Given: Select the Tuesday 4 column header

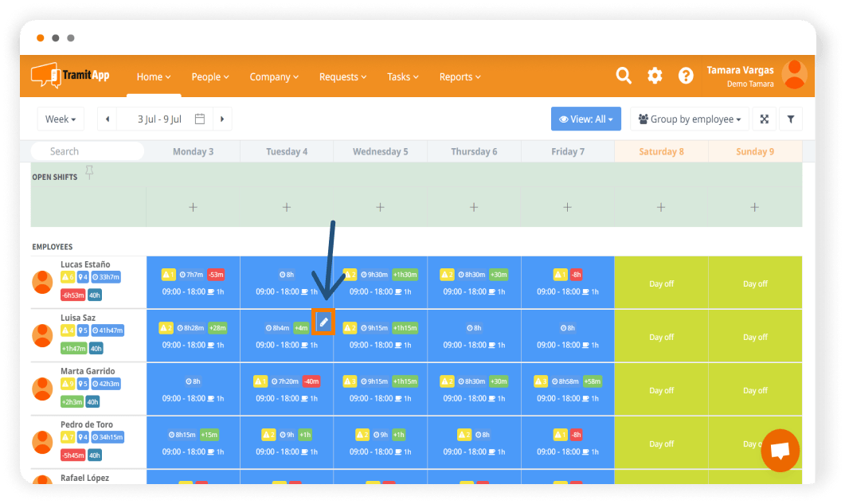Looking at the screenshot, I should click(x=287, y=151).
